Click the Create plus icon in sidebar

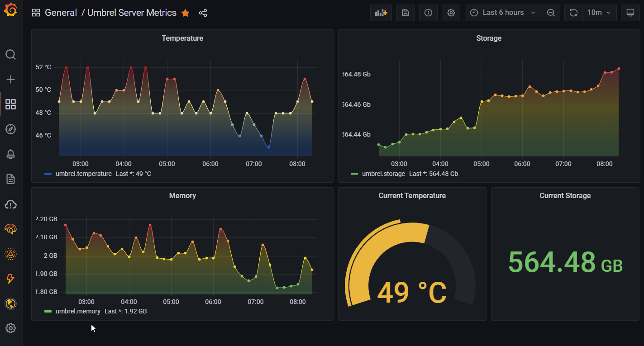tap(11, 80)
